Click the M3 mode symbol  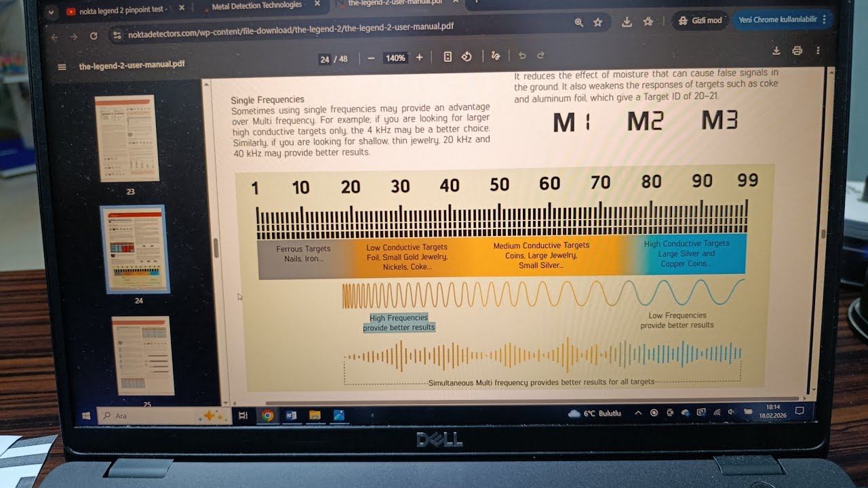pos(719,120)
